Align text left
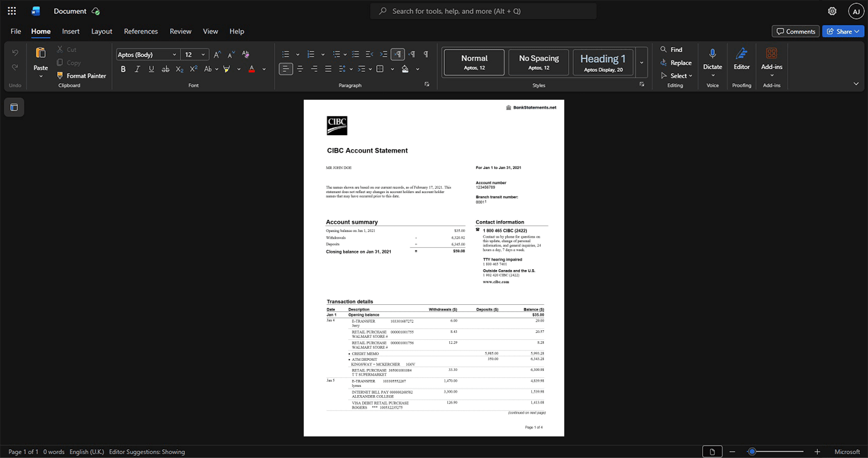868x458 pixels. tap(286, 69)
